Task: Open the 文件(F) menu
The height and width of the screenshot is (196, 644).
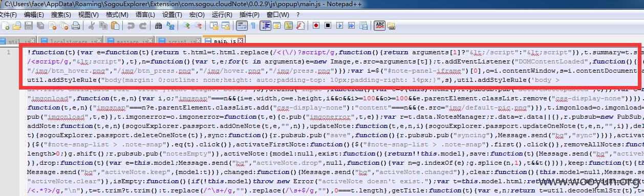Action: (x=8, y=14)
